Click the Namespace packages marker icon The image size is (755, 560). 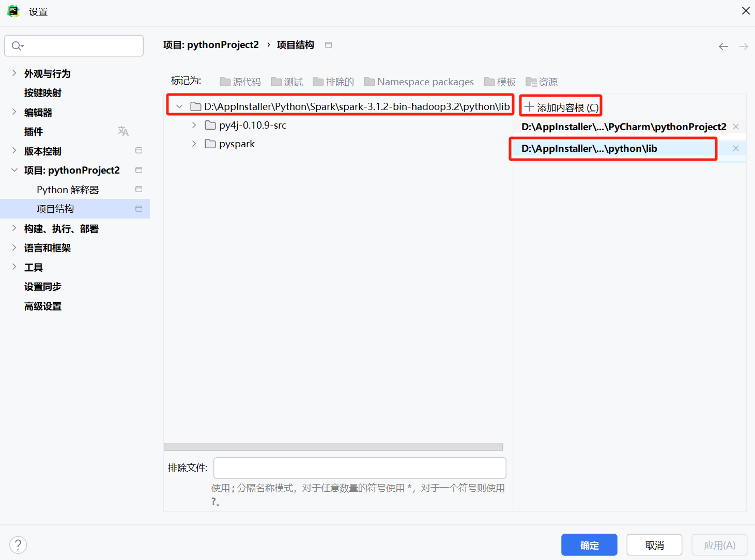369,82
